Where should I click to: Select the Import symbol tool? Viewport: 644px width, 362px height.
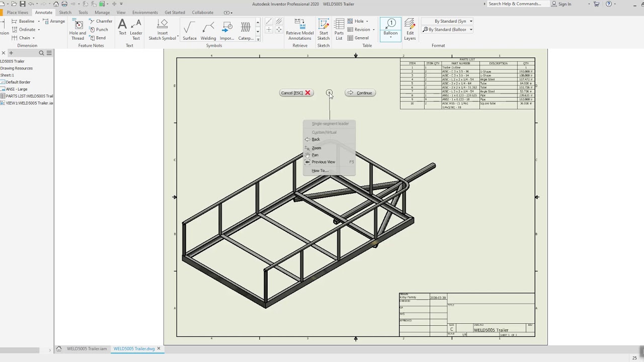(227, 31)
